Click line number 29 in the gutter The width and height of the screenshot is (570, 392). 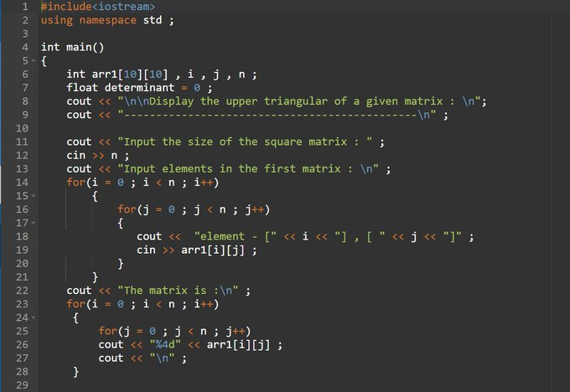click(22, 385)
